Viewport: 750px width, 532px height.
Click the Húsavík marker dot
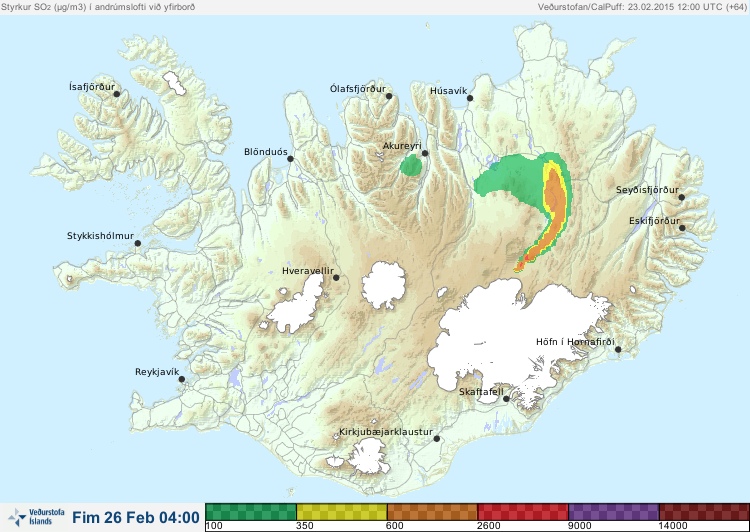pos(470,98)
